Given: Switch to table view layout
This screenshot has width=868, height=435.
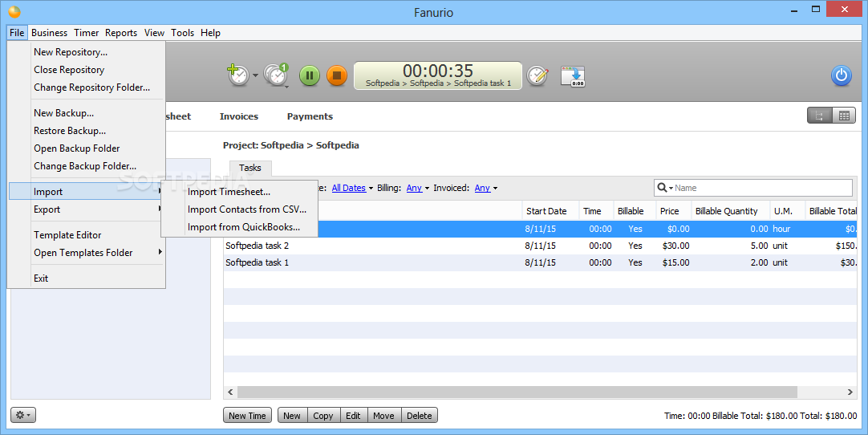Looking at the screenshot, I should point(844,116).
